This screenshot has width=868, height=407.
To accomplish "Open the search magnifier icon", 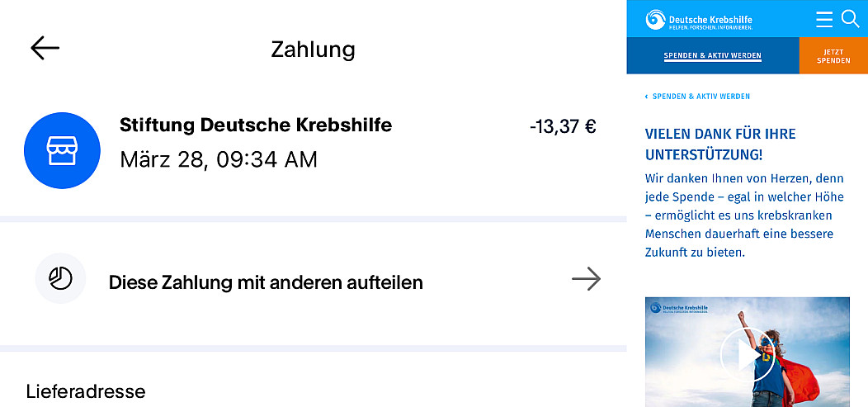I will 850,18.
